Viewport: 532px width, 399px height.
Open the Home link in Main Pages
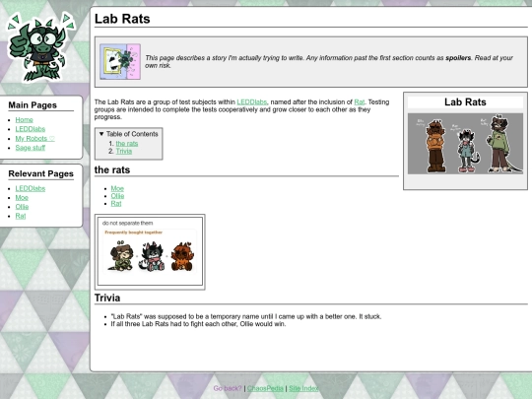24,120
